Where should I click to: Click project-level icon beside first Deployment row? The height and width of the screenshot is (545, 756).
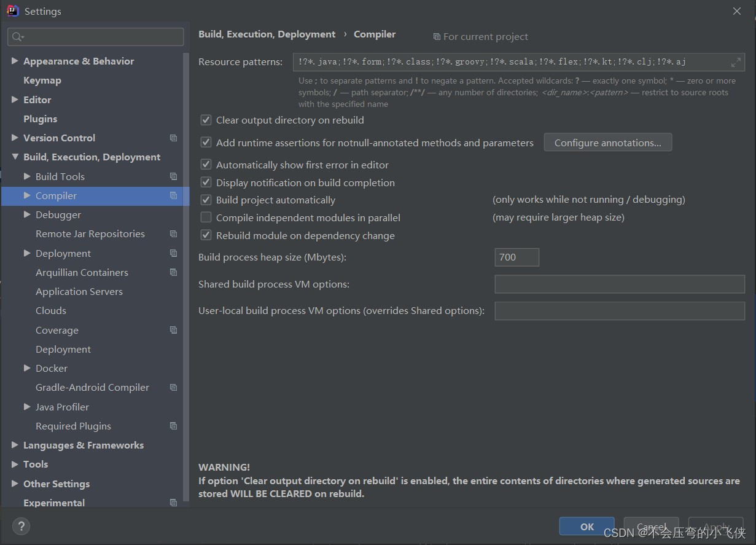click(x=173, y=253)
